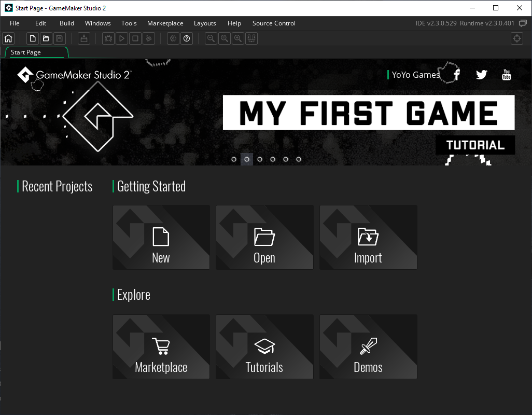This screenshot has width=532, height=415.
Task: Click the GameMaker Studio 2 logo
Action: click(74, 75)
